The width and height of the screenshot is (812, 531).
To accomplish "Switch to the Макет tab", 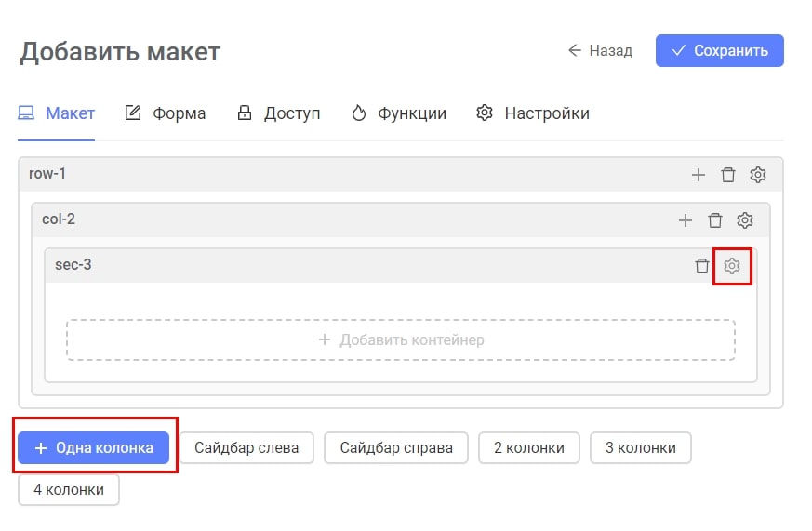I will pyautogui.click(x=57, y=113).
